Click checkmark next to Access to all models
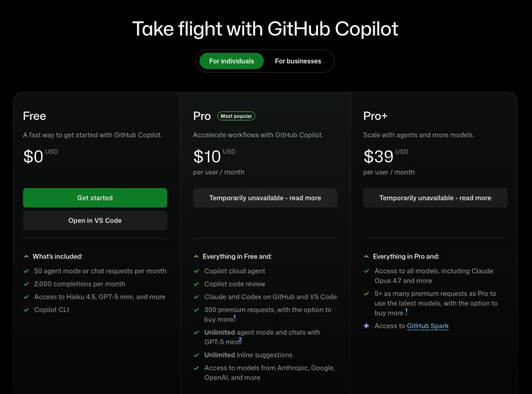 [366, 271]
